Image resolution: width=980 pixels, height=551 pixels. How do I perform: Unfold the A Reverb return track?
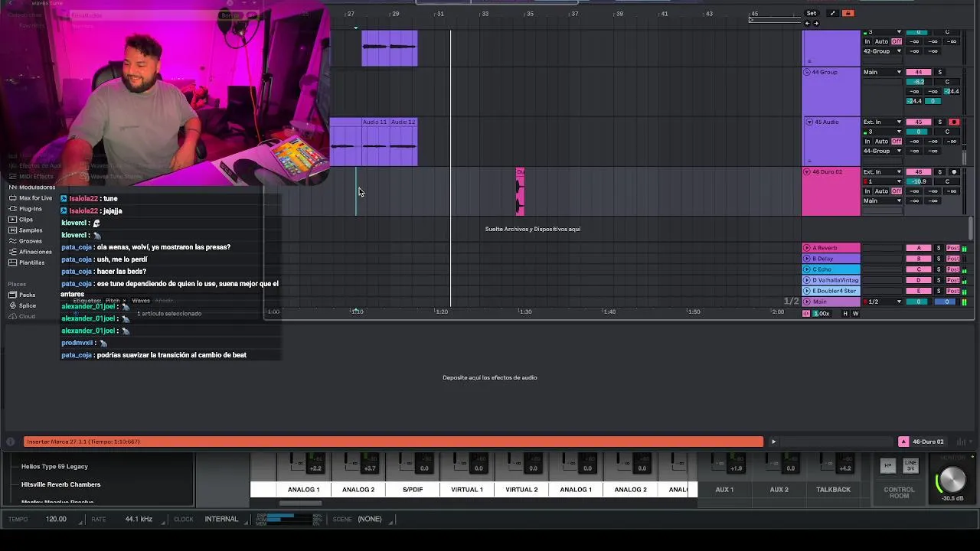(806, 248)
